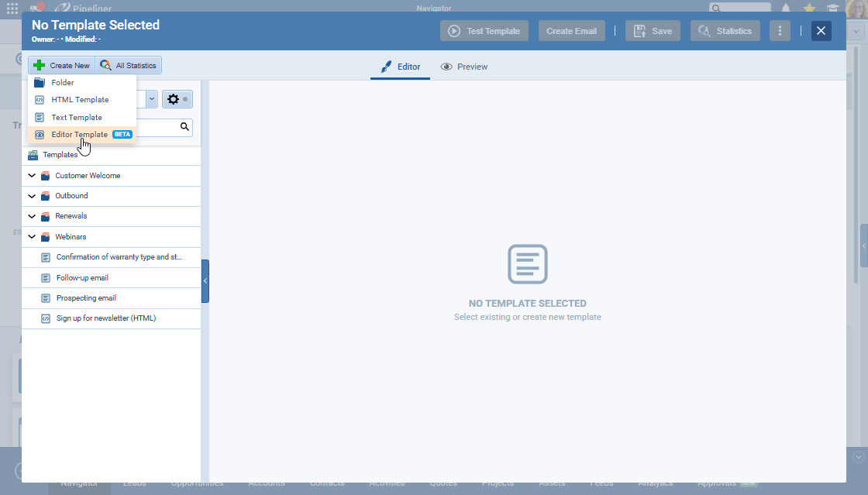Open Sign up for newsletter HTML template
Image resolution: width=868 pixels, height=495 pixels.
[x=105, y=318]
